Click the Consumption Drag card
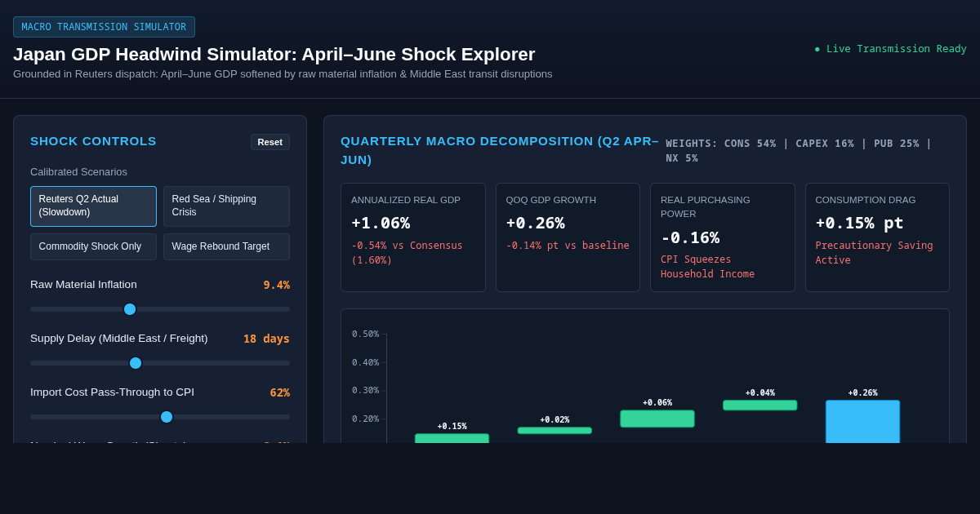Image resolution: width=980 pixels, height=514 pixels. (x=877, y=237)
